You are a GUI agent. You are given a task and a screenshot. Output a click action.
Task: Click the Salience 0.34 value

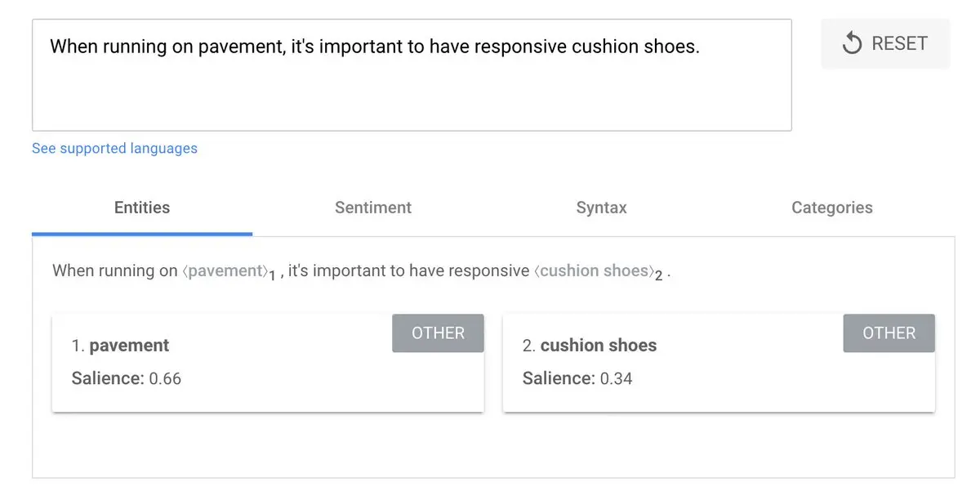pyautogui.click(x=616, y=378)
